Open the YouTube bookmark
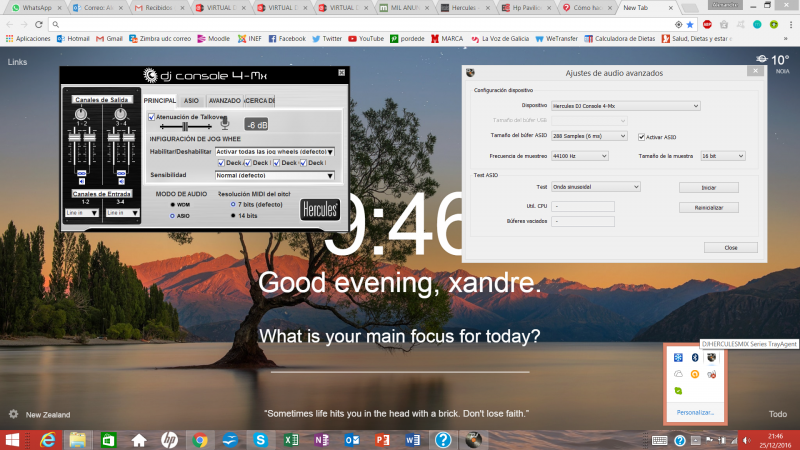 [366, 38]
